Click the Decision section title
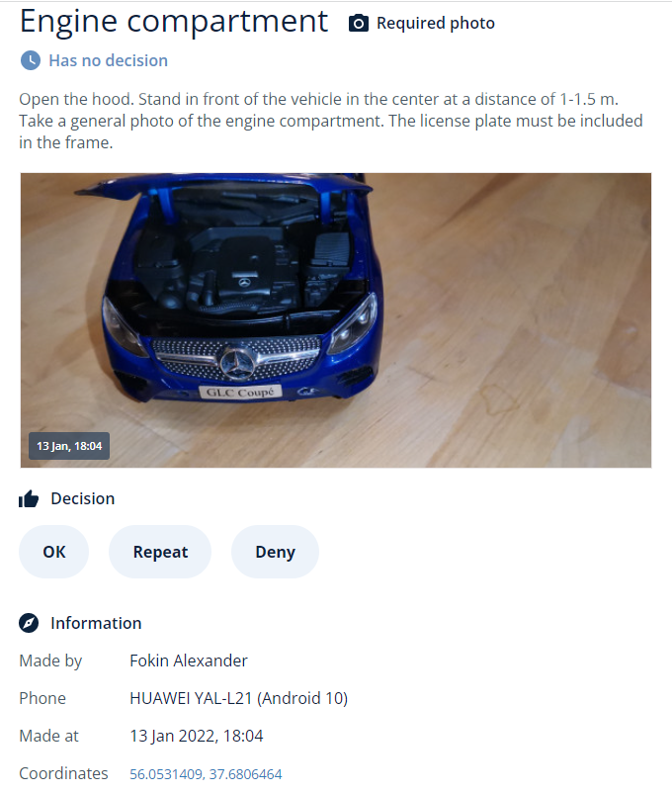The height and width of the screenshot is (793, 672). pyautogui.click(x=83, y=498)
